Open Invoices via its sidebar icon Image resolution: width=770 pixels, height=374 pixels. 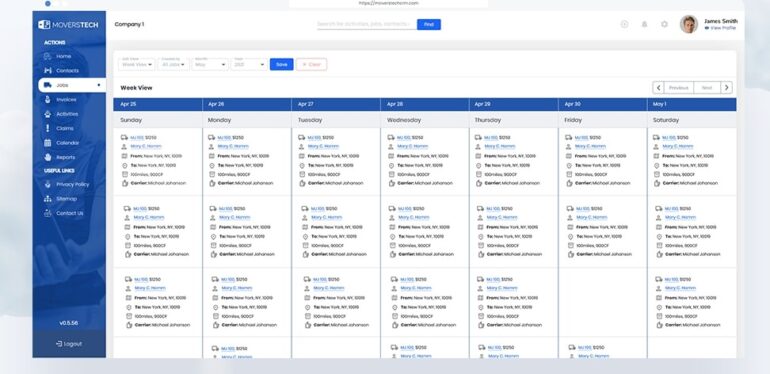[48, 100]
